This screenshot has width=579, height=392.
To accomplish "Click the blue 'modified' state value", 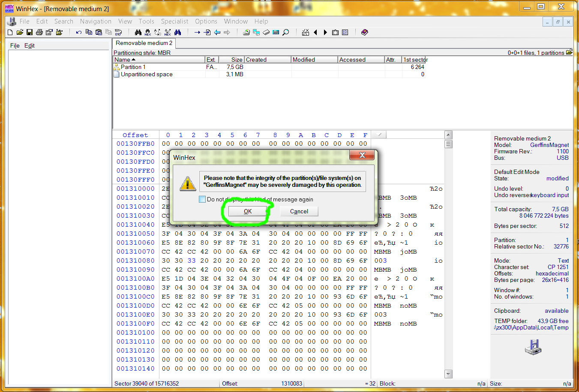I will coord(558,178).
